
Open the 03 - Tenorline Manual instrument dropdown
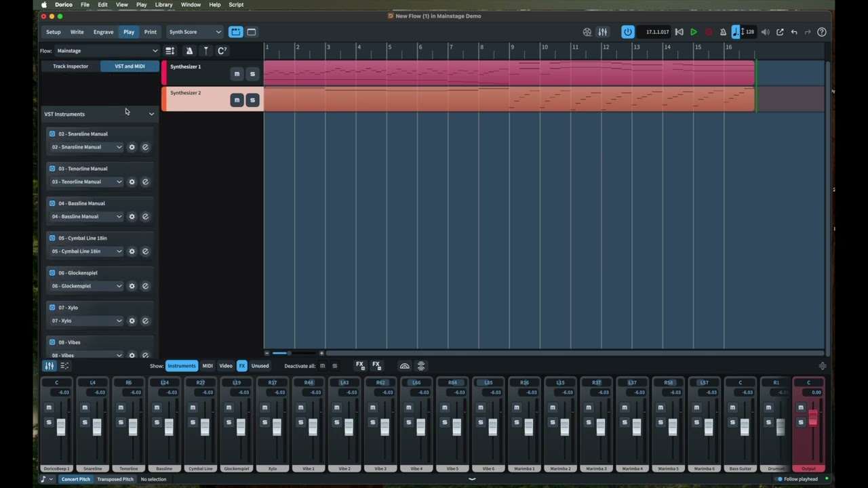pyautogui.click(x=86, y=182)
